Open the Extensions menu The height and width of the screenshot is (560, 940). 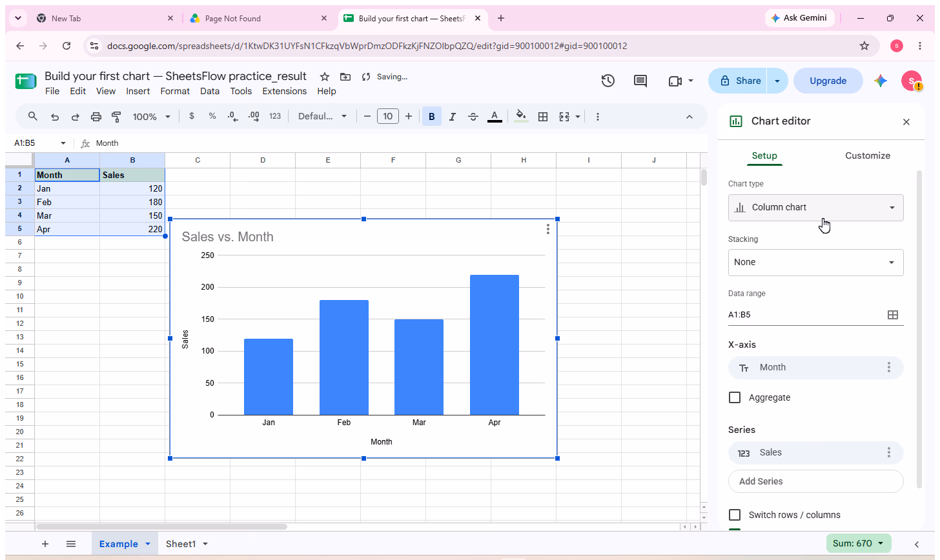click(x=284, y=91)
